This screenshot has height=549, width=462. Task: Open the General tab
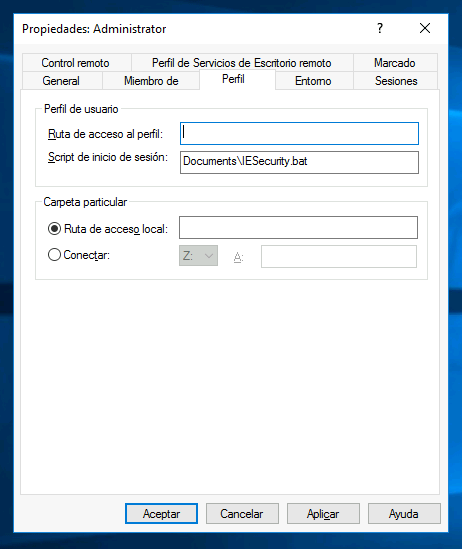tap(61, 81)
